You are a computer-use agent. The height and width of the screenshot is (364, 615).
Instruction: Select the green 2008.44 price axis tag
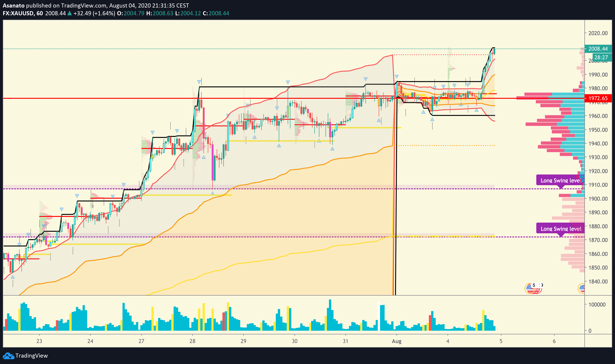pyautogui.click(x=598, y=49)
